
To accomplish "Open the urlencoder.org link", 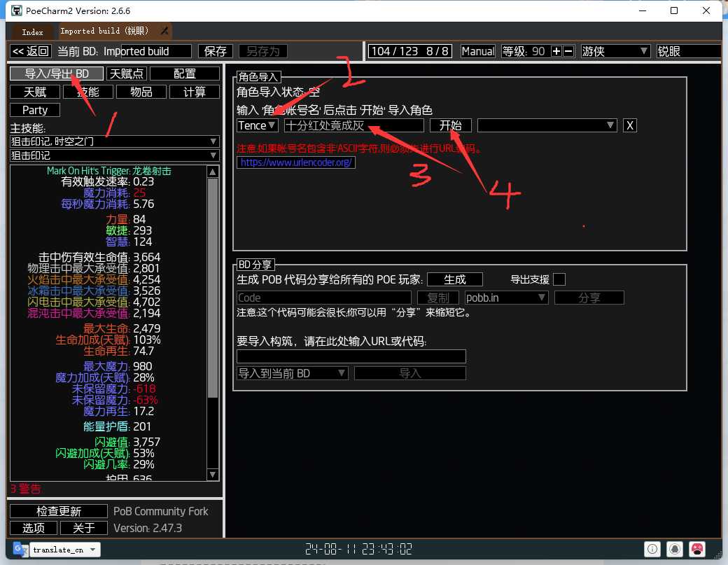I will pyautogui.click(x=295, y=162).
